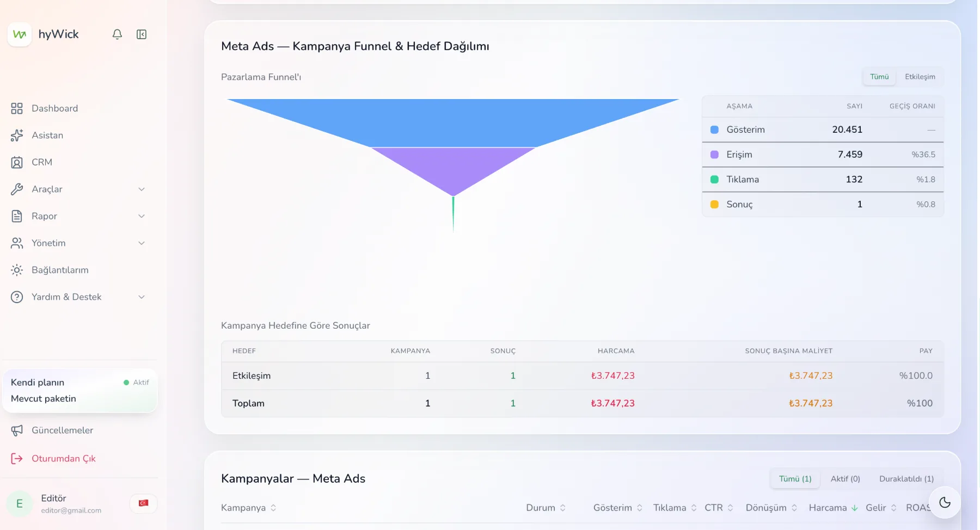Click the Araçlar wrench icon
This screenshot has height=530, width=980.
[17, 189]
